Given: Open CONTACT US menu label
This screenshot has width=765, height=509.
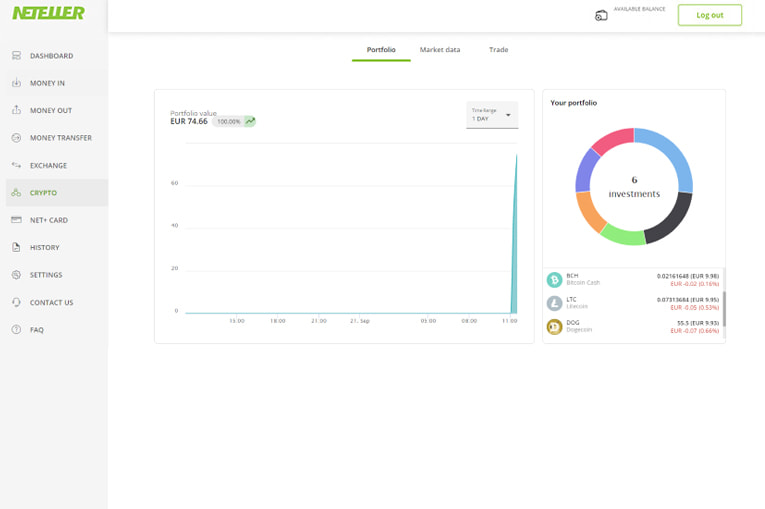Looking at the screenshot, I should tap(52, 303).
